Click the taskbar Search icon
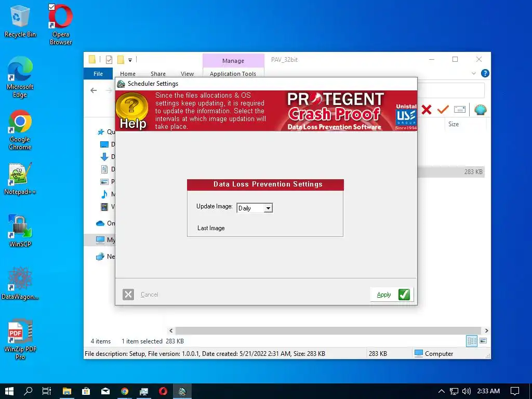532x399 pixels. [x=28, y=391]
